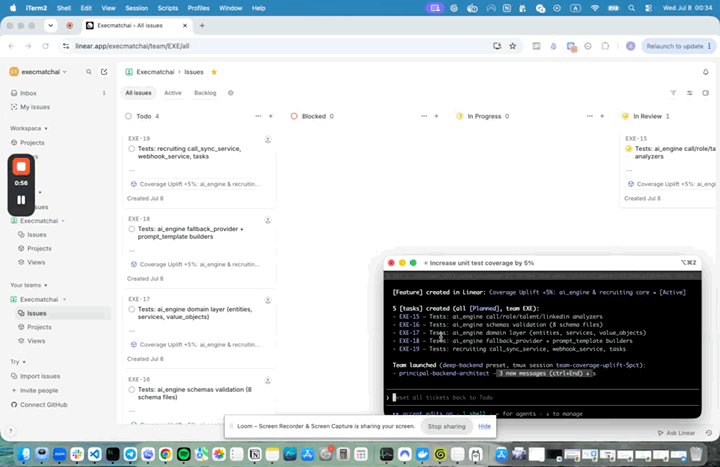This screenshot has width=720, height=467.
Task: Open Chrome's three-dot menu beside Relaunch
Action: point(709,46)
